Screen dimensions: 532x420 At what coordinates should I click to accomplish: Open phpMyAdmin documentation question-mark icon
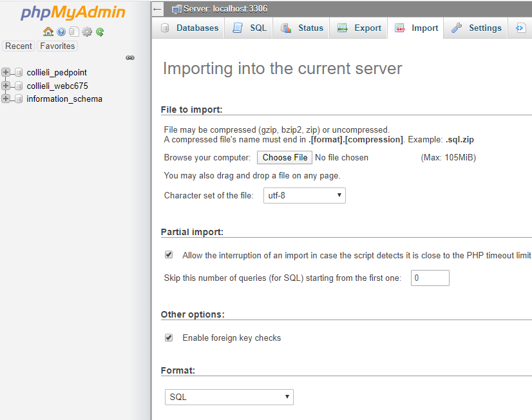[x=61, y=32]
